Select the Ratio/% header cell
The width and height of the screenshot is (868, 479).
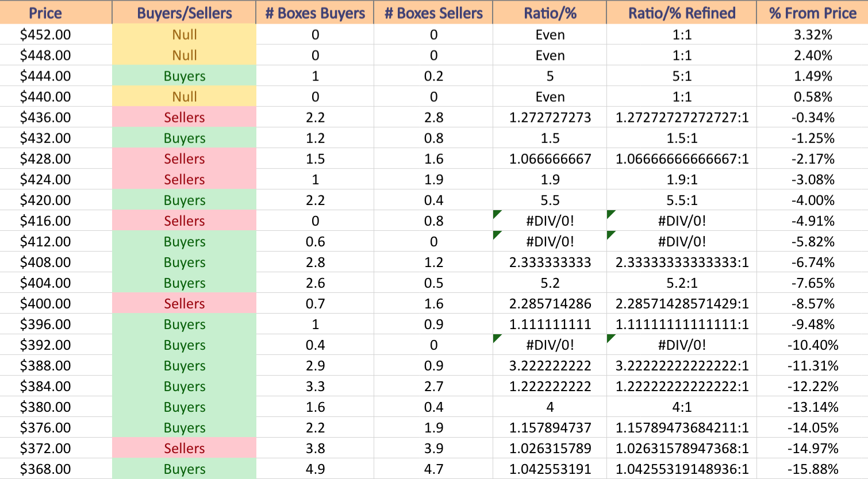[550, 12]
